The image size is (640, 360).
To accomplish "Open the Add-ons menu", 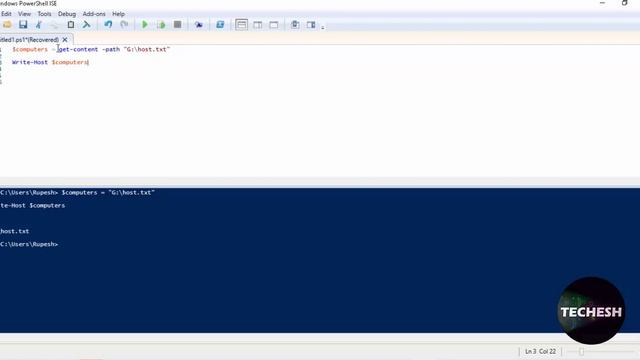I will click(x=94, y=14).
